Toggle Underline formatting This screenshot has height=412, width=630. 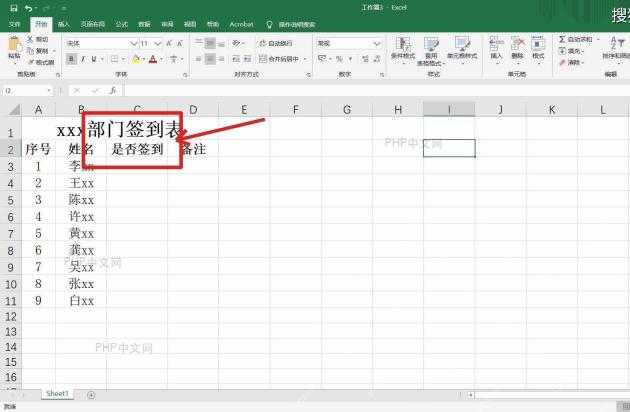click(x=94, y=59)
